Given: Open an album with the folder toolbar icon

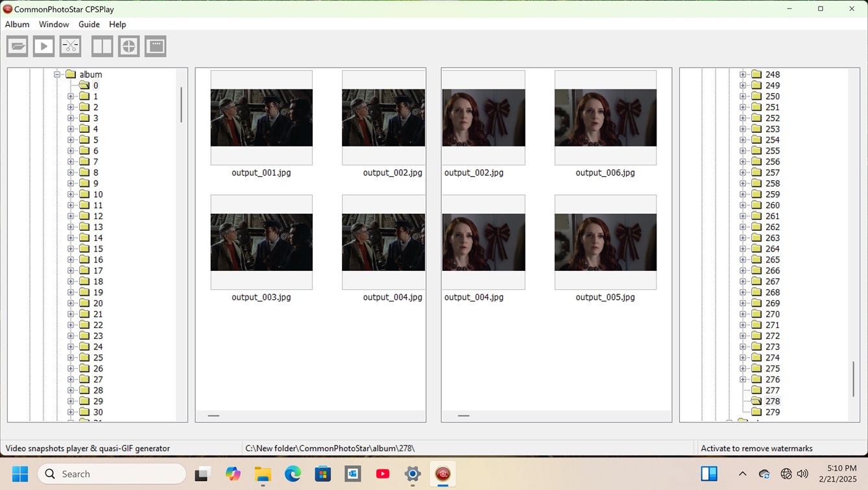Looking at the screenshot, I should pos(18,47).
